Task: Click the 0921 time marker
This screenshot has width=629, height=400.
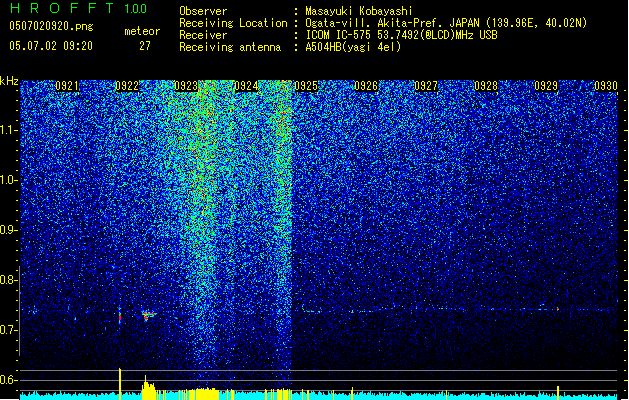Action: pyautogui.click(x=67, y=86)
